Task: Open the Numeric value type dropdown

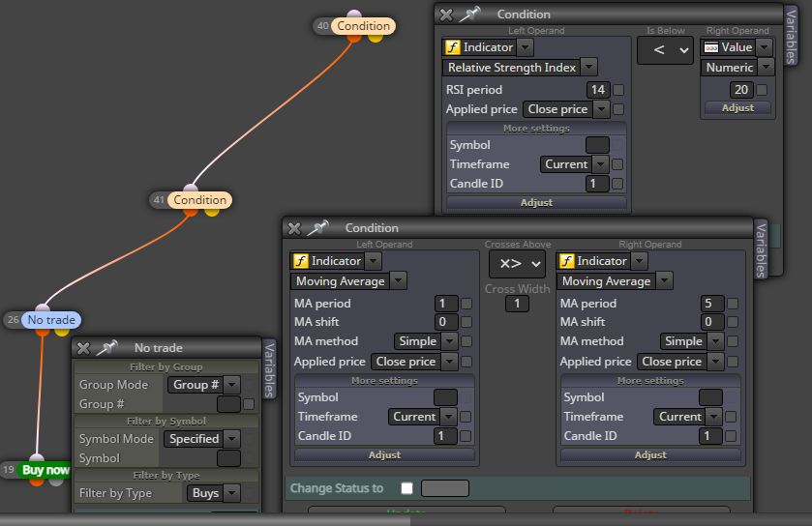Action: point(737,68)
